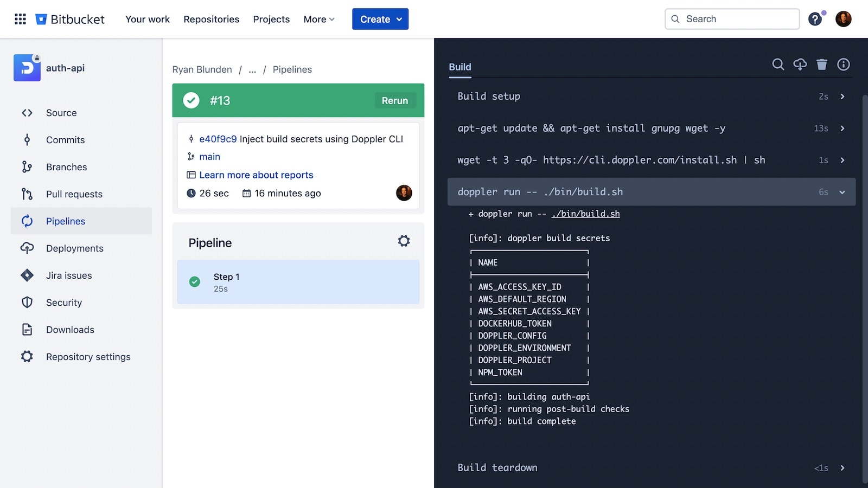Download the build log
Image resolution: width=868 pixels, height=488 pixels.
pyautogui.click(x=800, y=65)
